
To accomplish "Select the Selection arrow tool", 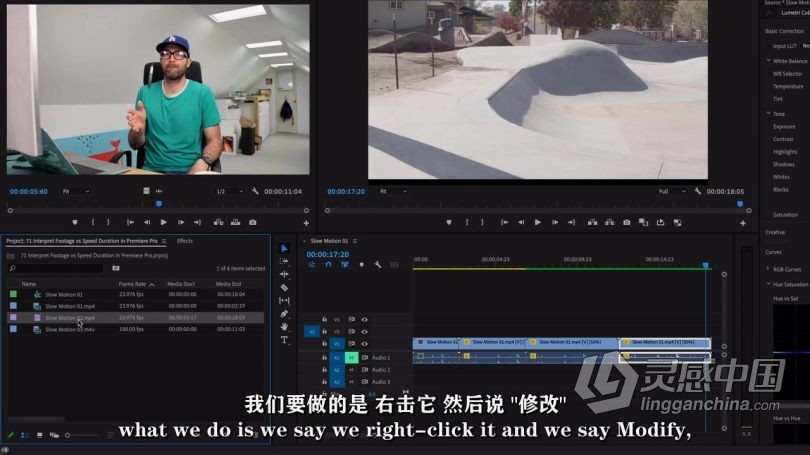I will pos(284,248).
